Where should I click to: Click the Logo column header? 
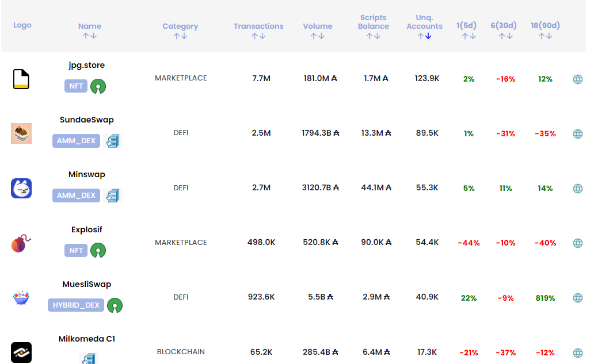(22, 25)
